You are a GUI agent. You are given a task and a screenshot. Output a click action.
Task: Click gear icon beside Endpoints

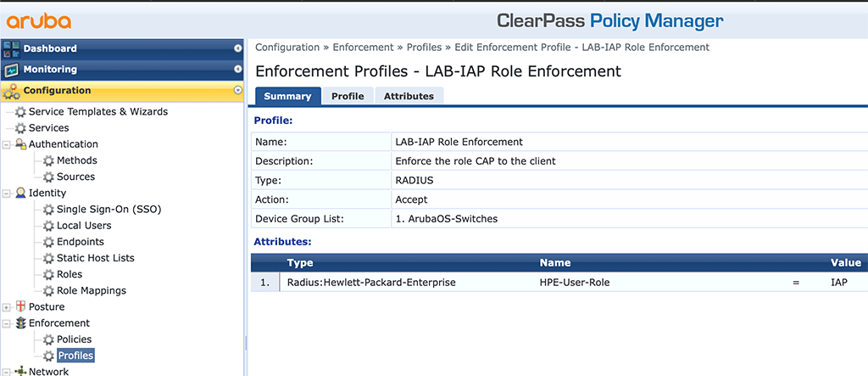(48, 242)
